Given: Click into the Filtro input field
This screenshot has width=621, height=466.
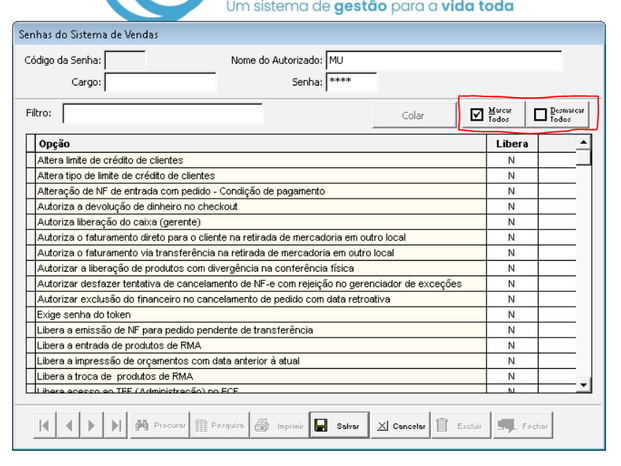Looking at the screenshot, I should 162,114.
